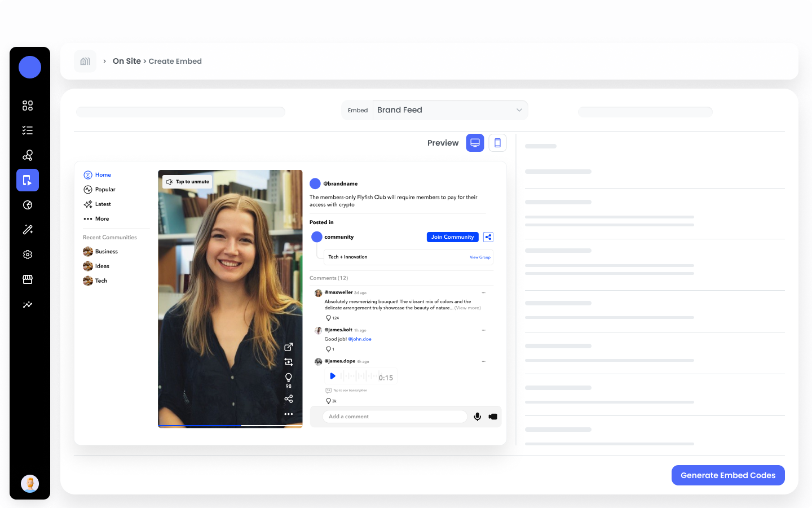
Task: Click Tap to see transcription
Action: pyautogui.click(x=346, y=391)
